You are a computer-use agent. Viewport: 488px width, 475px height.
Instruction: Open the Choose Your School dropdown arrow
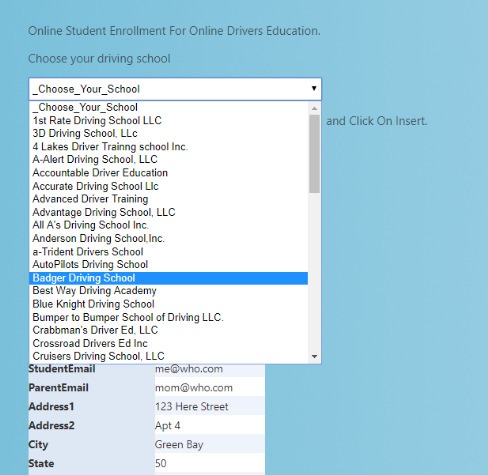(x=314, y=89)
